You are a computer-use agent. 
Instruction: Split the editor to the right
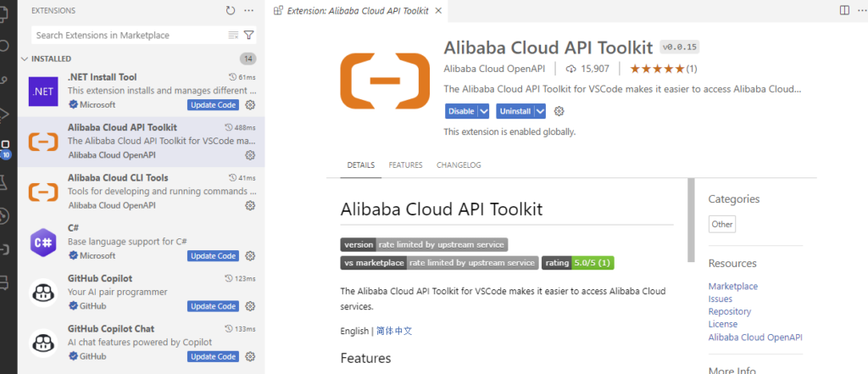pos(844,10)
